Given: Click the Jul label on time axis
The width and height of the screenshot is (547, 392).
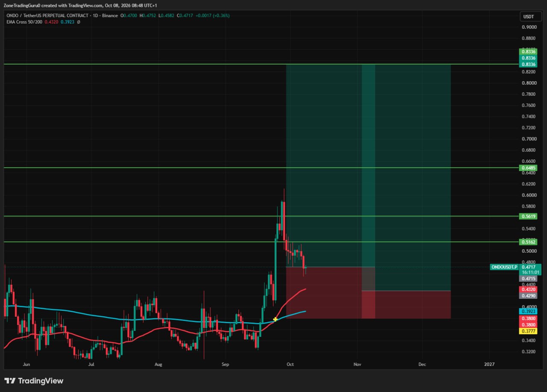Looking at the screenshot, I should pos(91,365).
